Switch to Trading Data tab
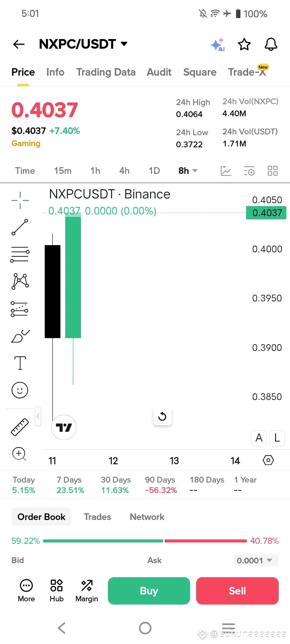 (x=106, y=72)
